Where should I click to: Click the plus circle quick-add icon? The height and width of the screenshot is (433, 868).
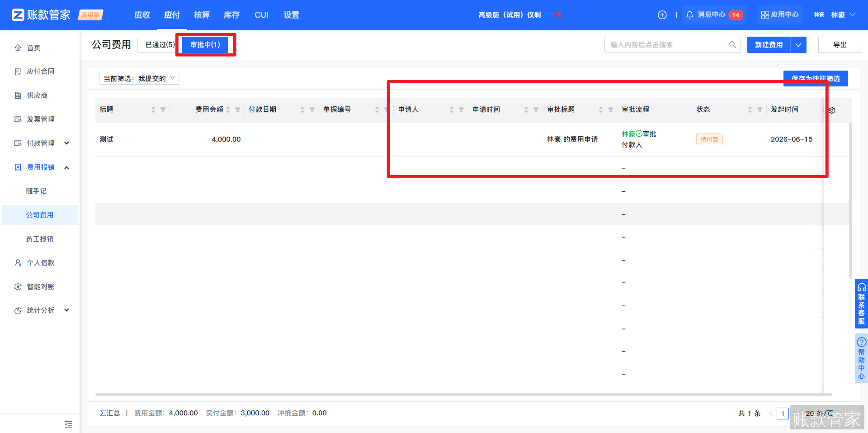(x=662, y=15)
